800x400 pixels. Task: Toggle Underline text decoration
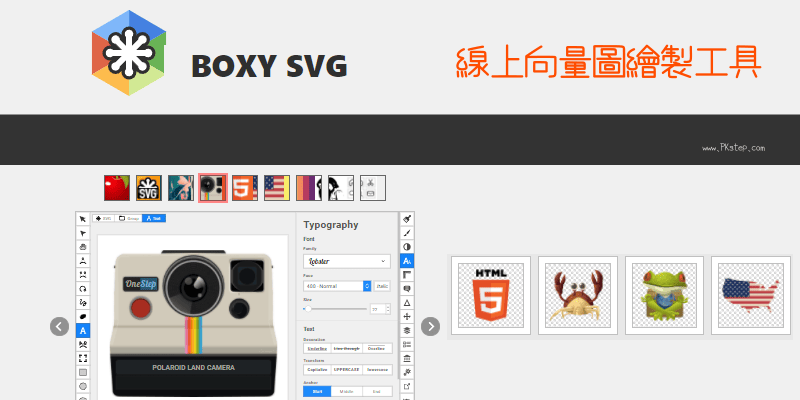(x=317, y=348)
